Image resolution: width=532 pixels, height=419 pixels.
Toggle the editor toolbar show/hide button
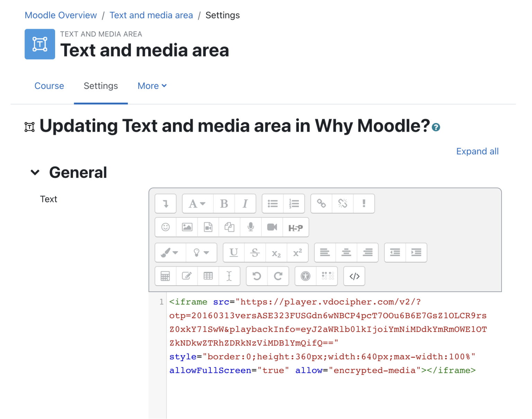tap(166, 204)
